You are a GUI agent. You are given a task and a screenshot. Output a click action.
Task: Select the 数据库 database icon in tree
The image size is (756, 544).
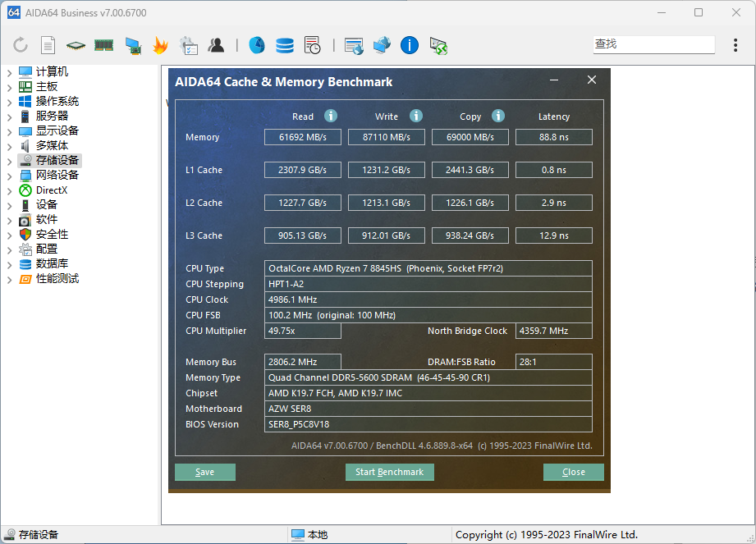[25, 264]
